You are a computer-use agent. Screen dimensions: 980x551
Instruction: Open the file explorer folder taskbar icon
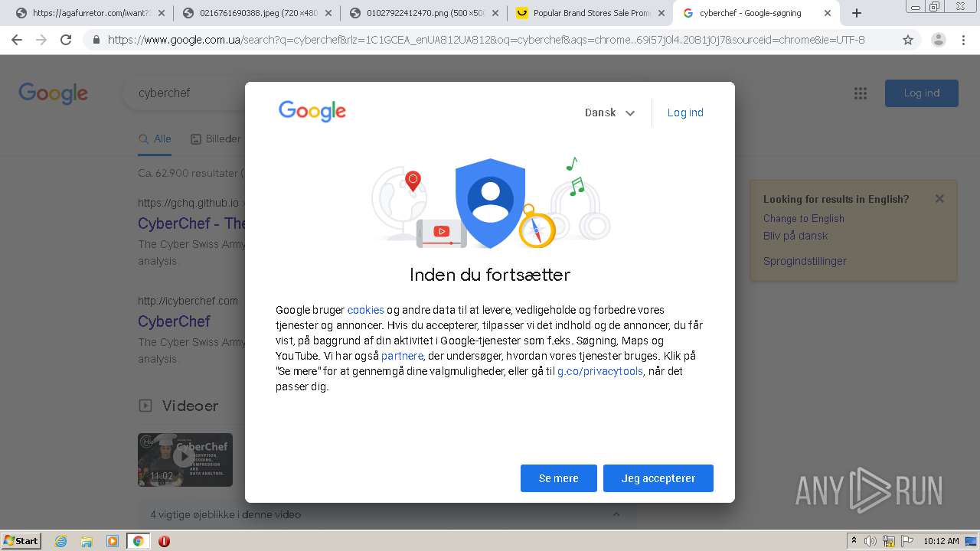click(x=87, y=541)
